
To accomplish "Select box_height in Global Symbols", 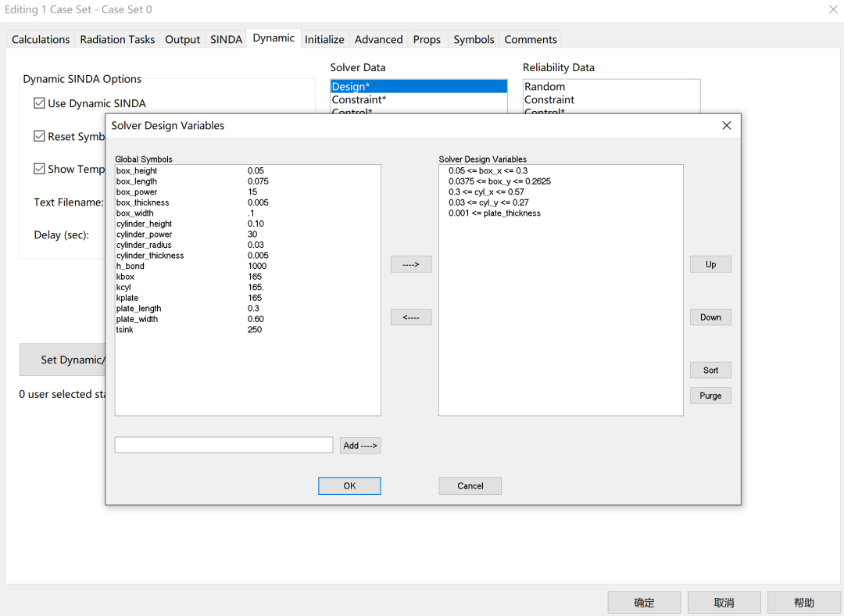I will pos(248,170).
